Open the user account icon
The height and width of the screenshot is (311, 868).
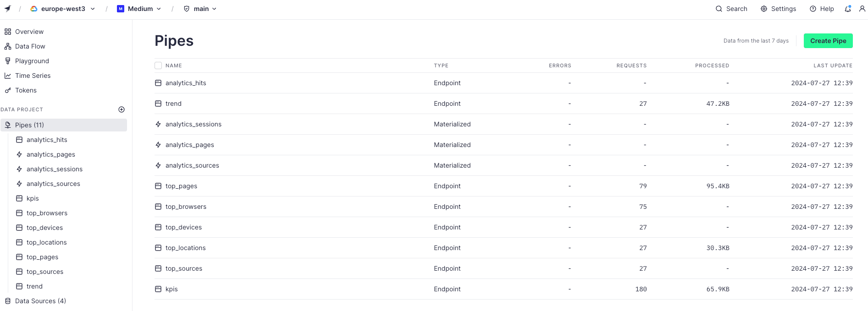[862, 9]
